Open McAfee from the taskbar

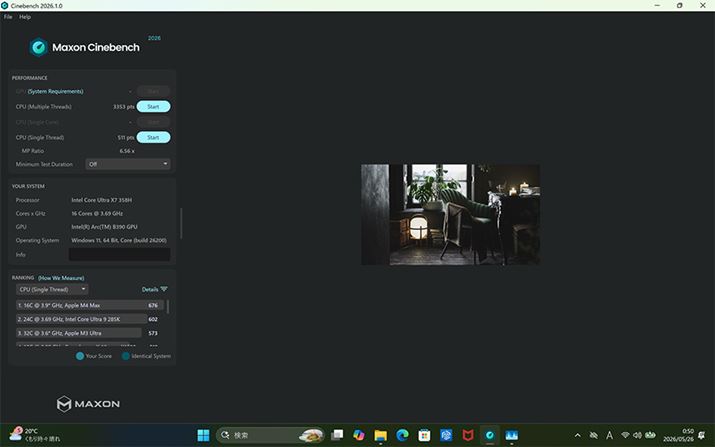468,435
